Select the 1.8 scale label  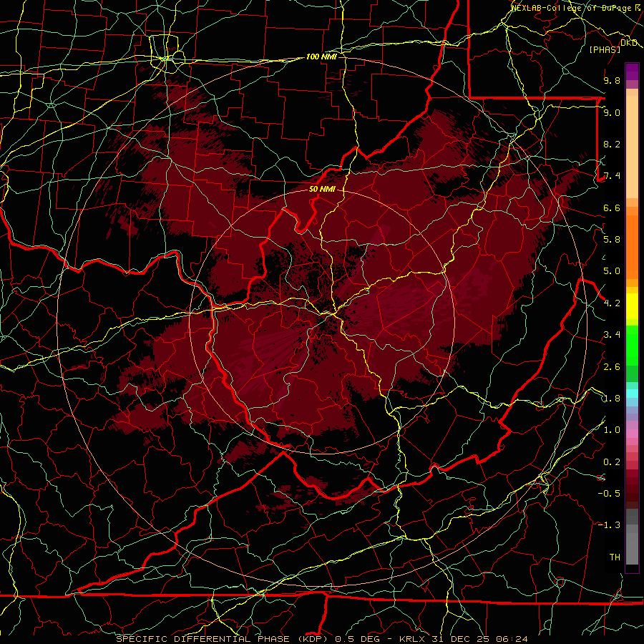coord(612,399)
